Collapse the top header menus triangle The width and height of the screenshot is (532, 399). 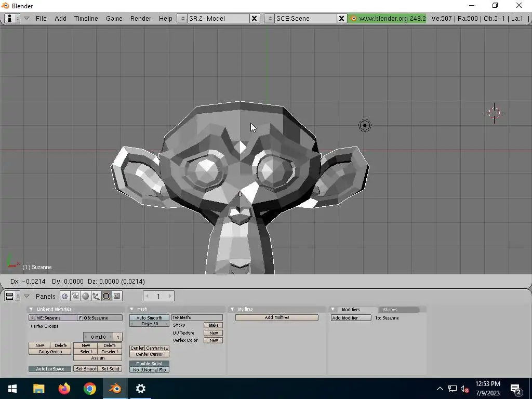click(27, 18)
